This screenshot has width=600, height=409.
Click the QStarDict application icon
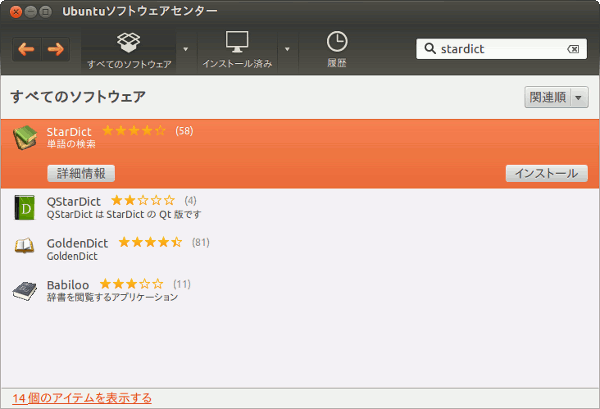25,207
